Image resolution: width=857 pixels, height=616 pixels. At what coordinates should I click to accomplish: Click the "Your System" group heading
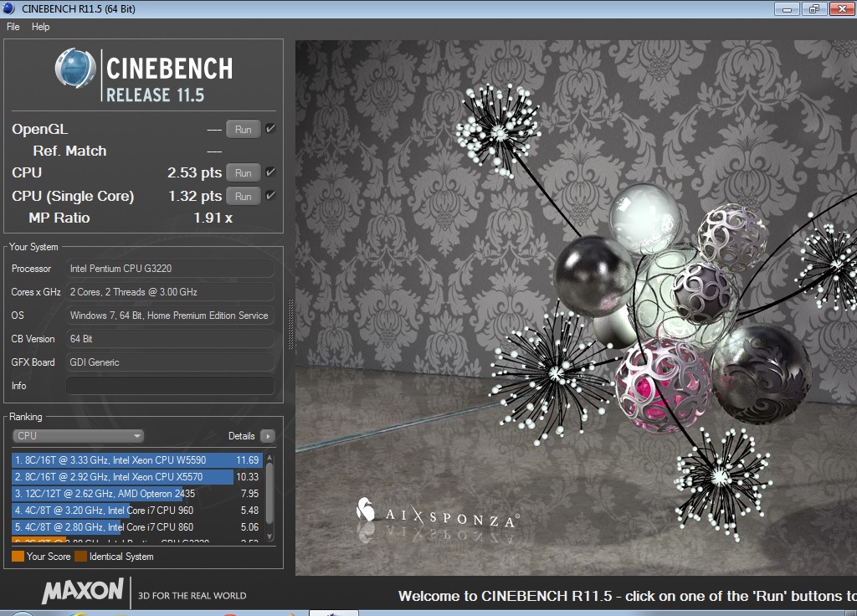click(33, 247)
